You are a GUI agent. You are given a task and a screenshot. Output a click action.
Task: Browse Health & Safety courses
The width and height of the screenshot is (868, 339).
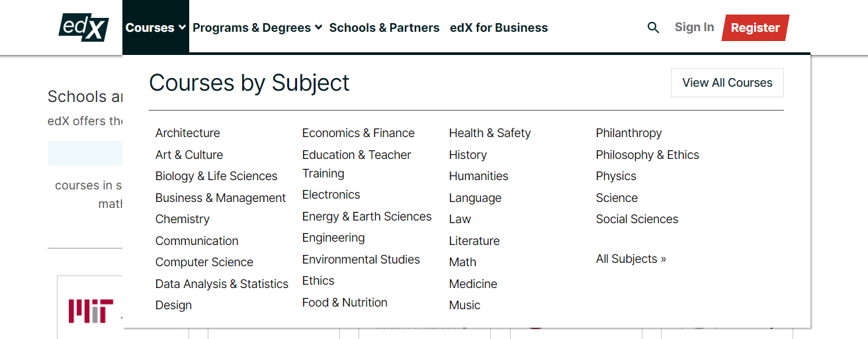pos(490,133)
